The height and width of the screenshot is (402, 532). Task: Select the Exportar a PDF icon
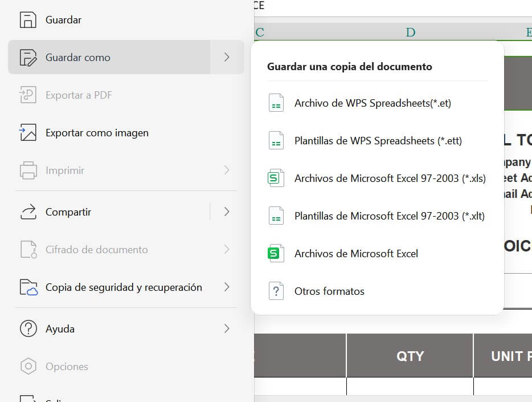tap(27, 95)
